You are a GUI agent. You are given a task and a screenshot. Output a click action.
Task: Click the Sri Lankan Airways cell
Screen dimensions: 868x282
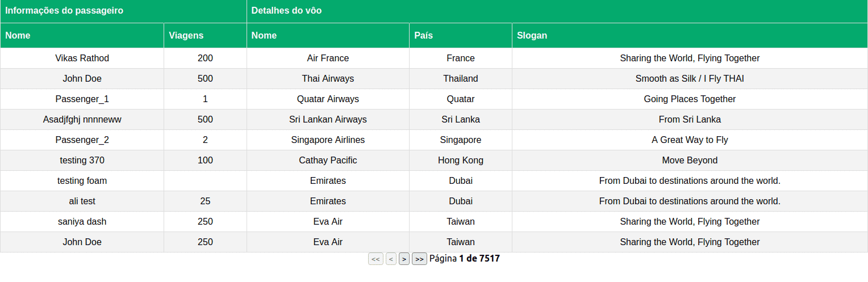pos(328,120)
